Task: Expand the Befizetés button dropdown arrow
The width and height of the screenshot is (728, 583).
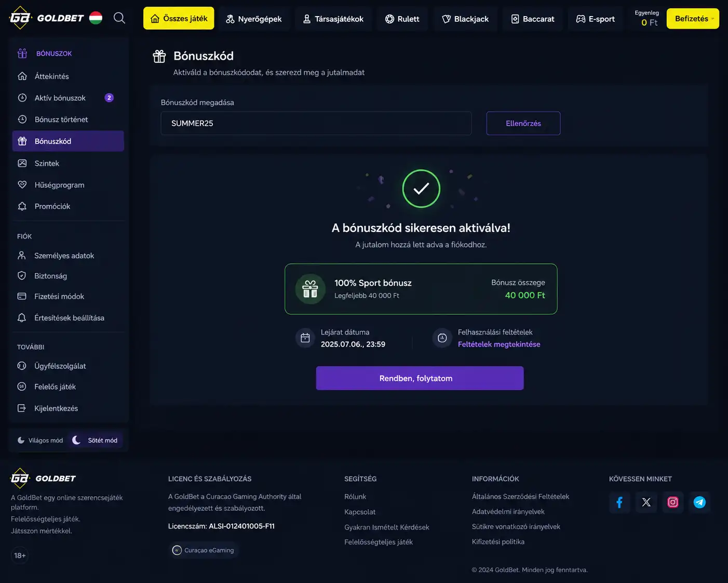Action: point(712,19)
